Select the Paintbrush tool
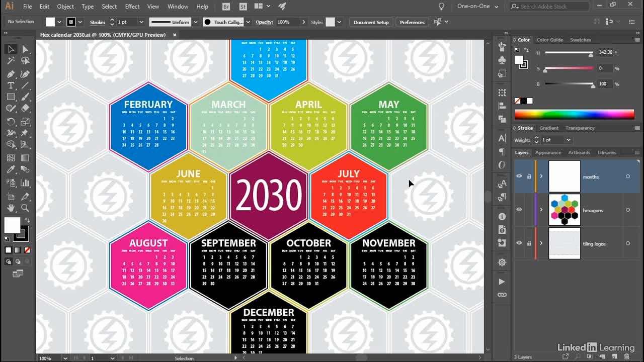The image size is (644, 362). coord(25,97)
